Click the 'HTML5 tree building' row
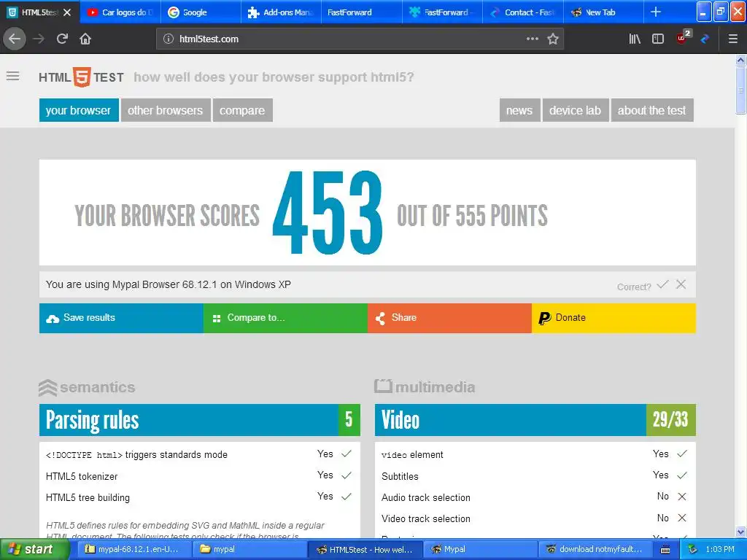The image size is (747, 560). click(x=199, y=497)
